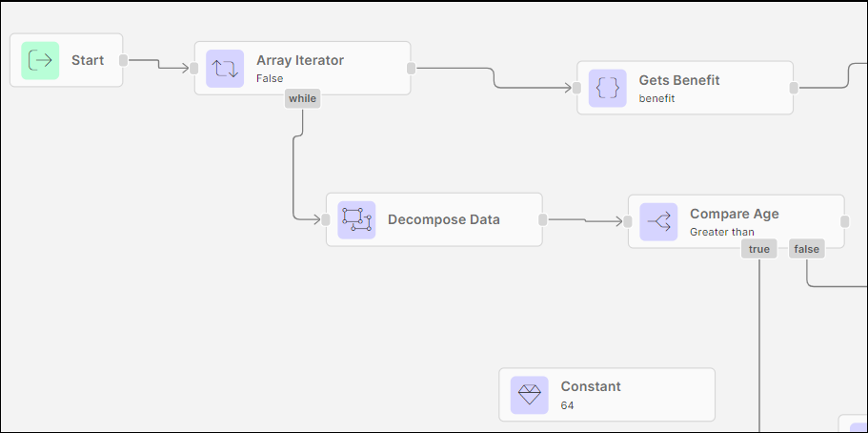Image resolution: width=868 pixels, height=433 pixels.
Task: Select the 'false' branch of Compare Age
Action: (806, 250)
